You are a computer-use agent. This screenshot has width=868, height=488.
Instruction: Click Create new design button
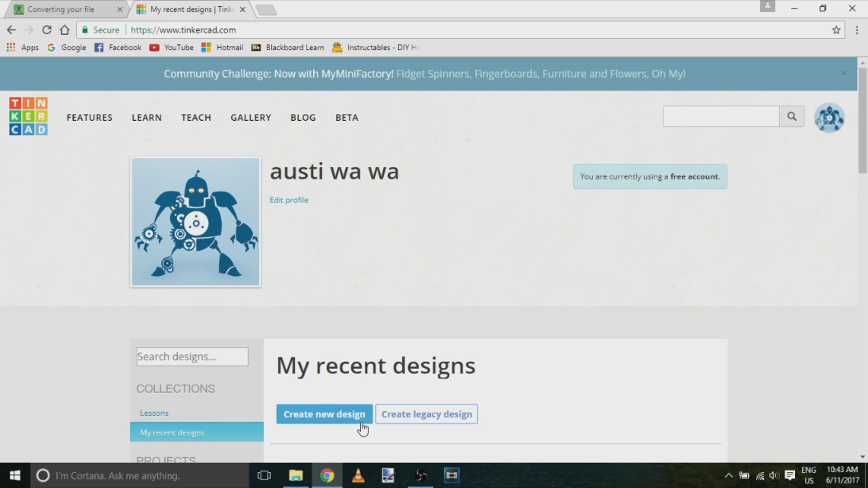[x=324, y=414]
